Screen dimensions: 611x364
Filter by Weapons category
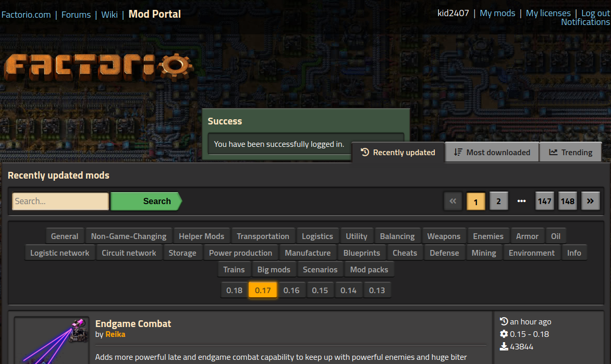coord(444,236)
